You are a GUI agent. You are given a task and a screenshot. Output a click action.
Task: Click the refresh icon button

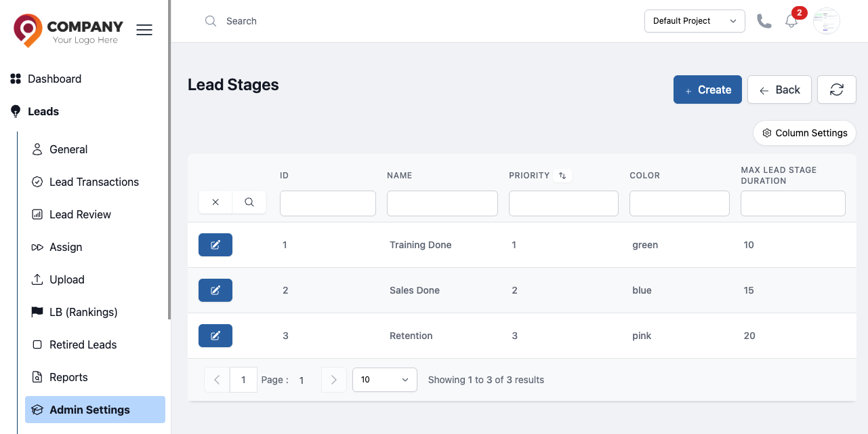(x=837, y=90)
